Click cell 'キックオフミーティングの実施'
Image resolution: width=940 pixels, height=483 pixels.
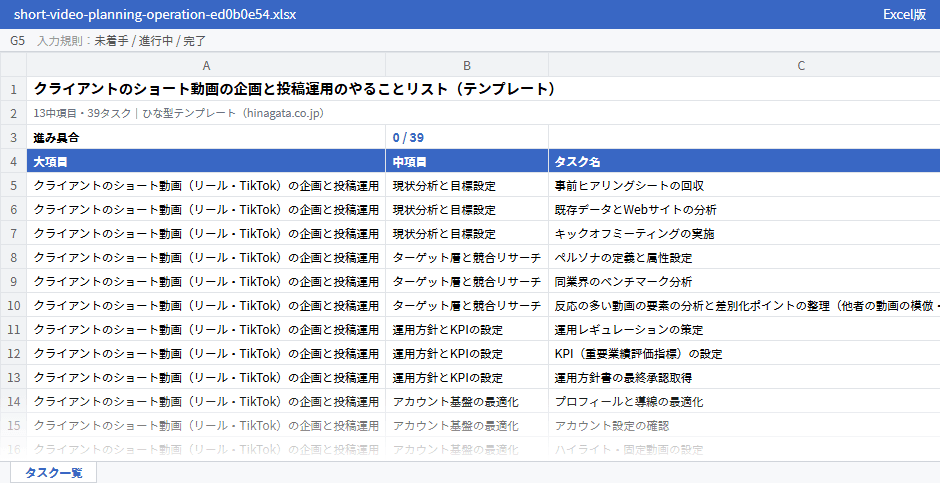click(744, 233)
